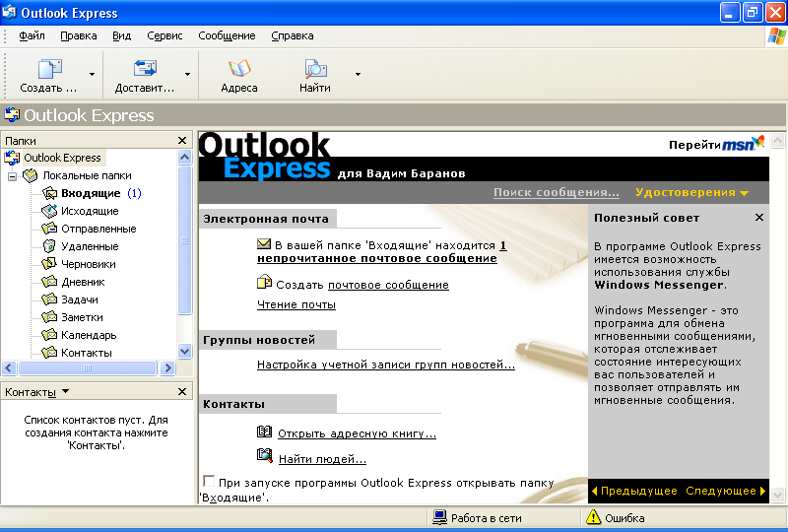
Task: Click folder list horizontal scroll left arrow
Action: click(x=9, y=368)
